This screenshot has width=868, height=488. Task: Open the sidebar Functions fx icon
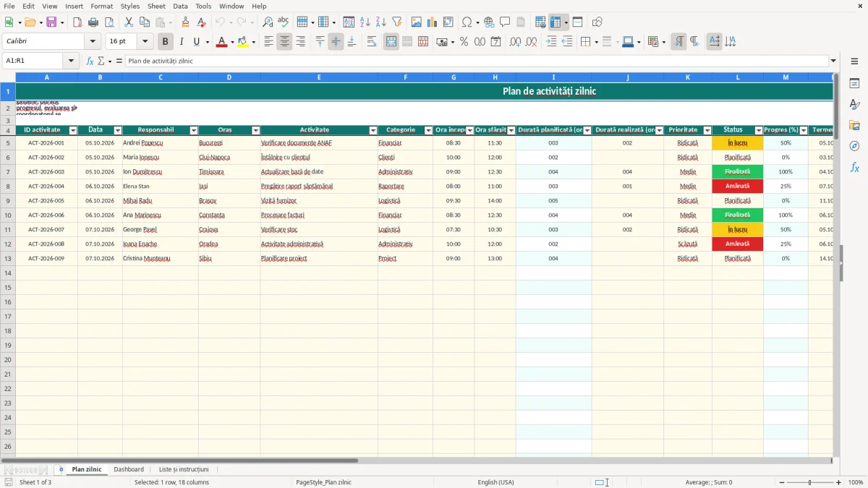pyautogui.click(x=854, y=167)
